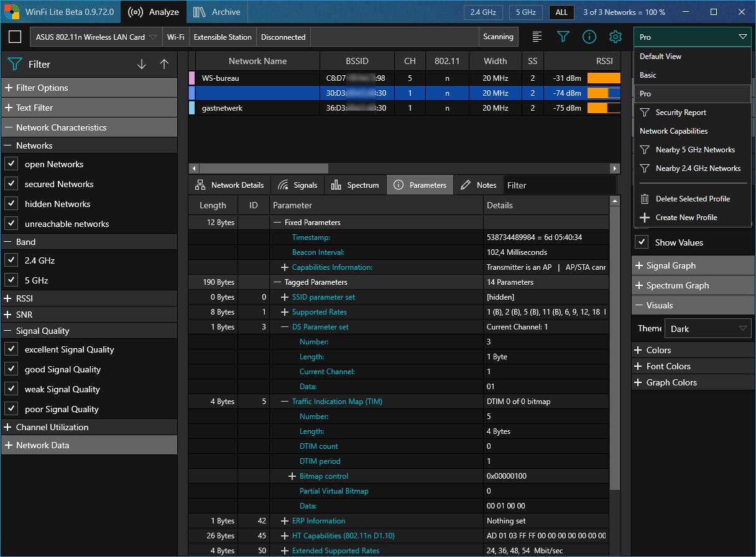Open settings gear icon in toolbar
Image resolution: width=756 pixels, height=557 pixels.
click(615, 37)
